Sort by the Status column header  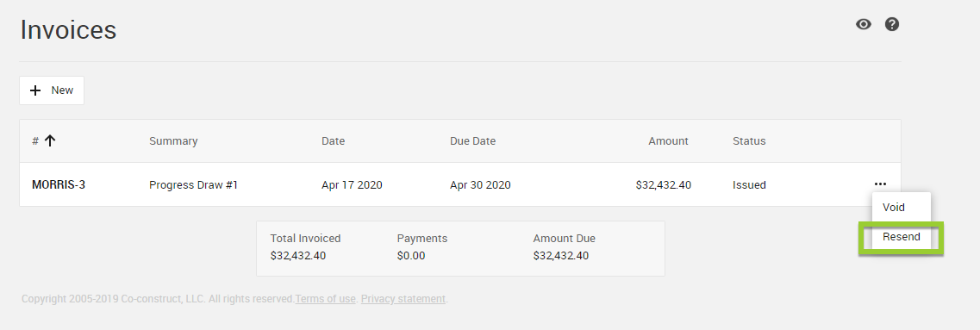[749, 141]
